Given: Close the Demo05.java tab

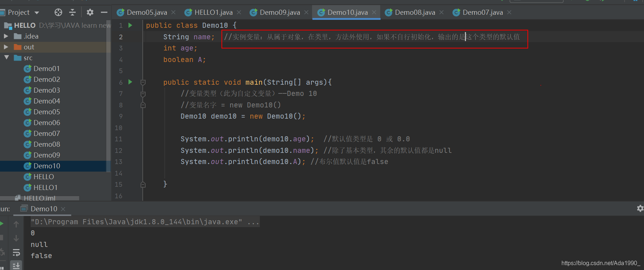Looking at the screenshot, I should click(173, 12).
